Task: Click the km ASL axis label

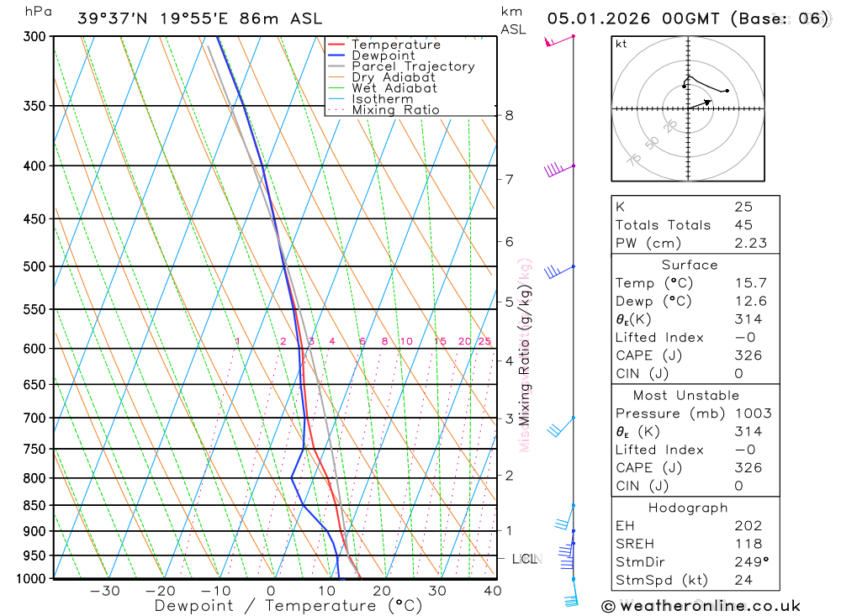Action: click(x=513, y=21)
